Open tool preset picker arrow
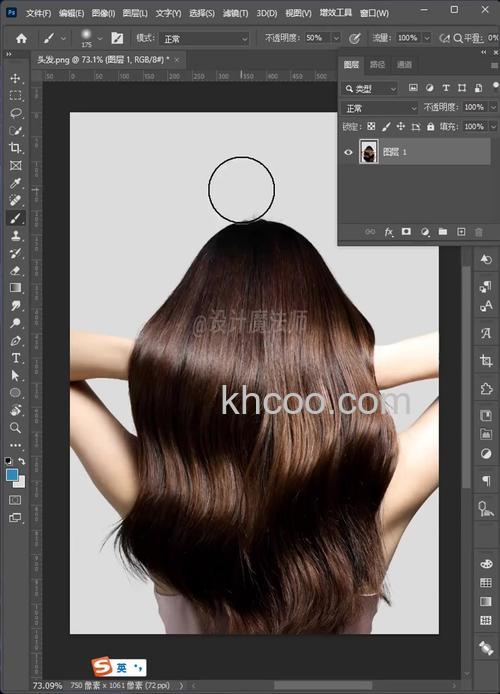The width and height of the screenshot is (500, 694). tap(63, 39)
